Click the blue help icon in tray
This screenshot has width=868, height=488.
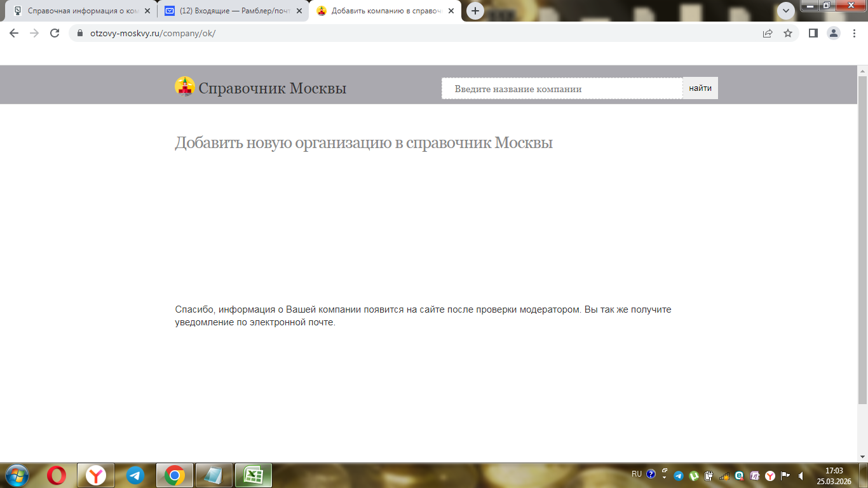tap(651, 474)
